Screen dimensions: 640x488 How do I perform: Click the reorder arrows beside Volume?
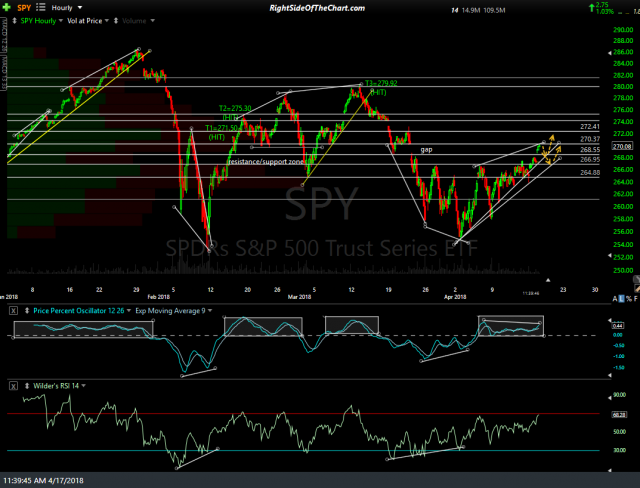pyautogui.click(x=116, y=20)
